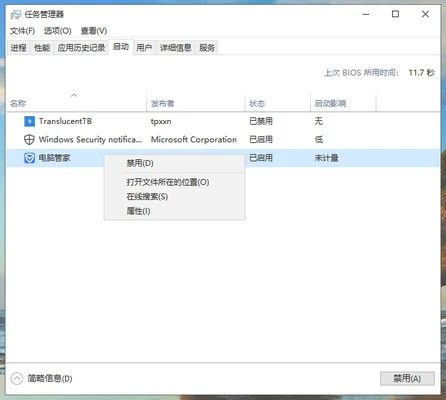446x400 pixels.
Task: Choose 打开文件所在的位置(O) in the context menu
Action: pyautogui.click(x=174, y=182)
